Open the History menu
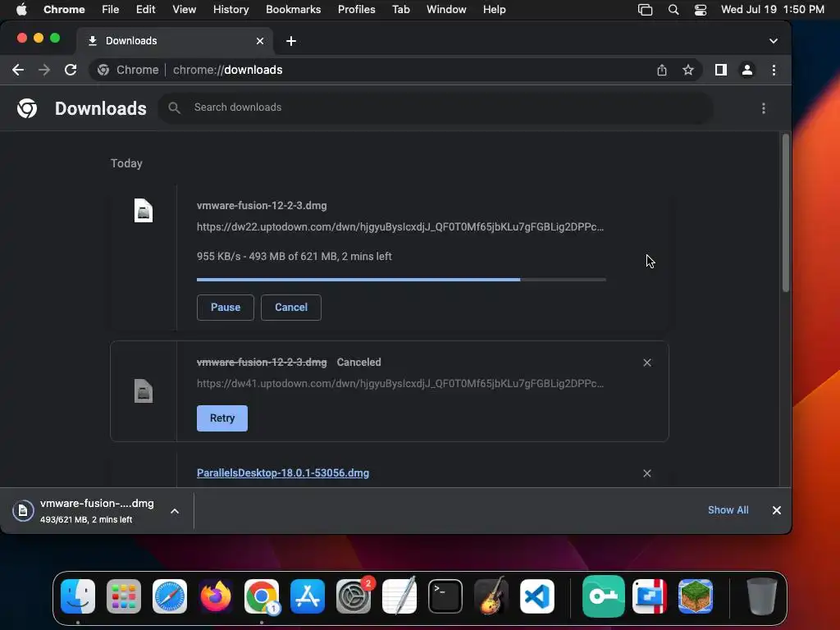 (x=231, y=9)
